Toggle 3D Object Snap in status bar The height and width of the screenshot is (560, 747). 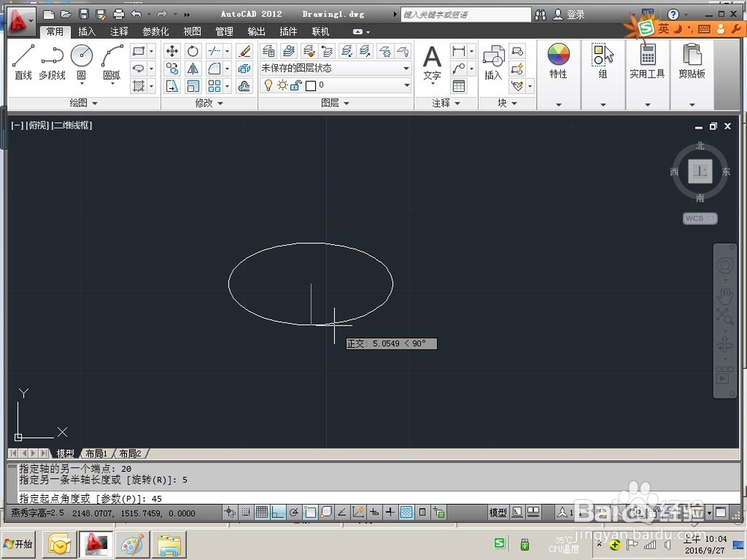click(326, 512)
